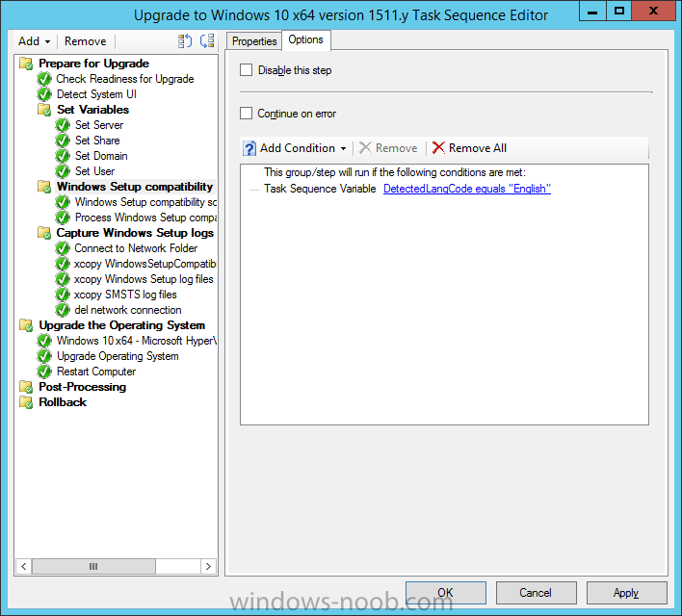The image size is (682, 616).
Task: Switch to the Properties tab
Action: 254,41
